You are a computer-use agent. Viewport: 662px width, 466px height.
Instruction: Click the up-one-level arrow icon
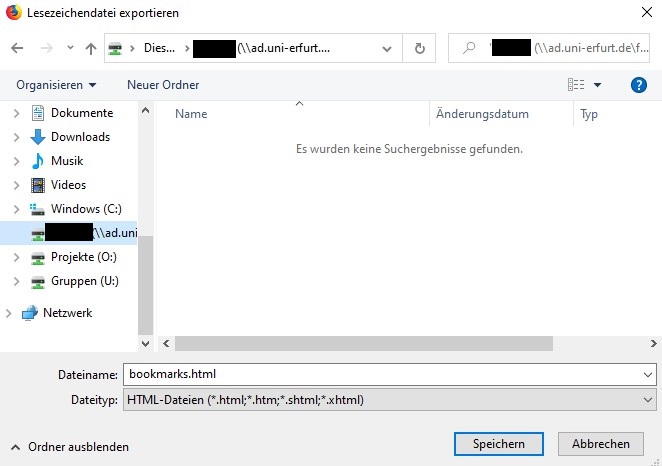click(91, 48)
